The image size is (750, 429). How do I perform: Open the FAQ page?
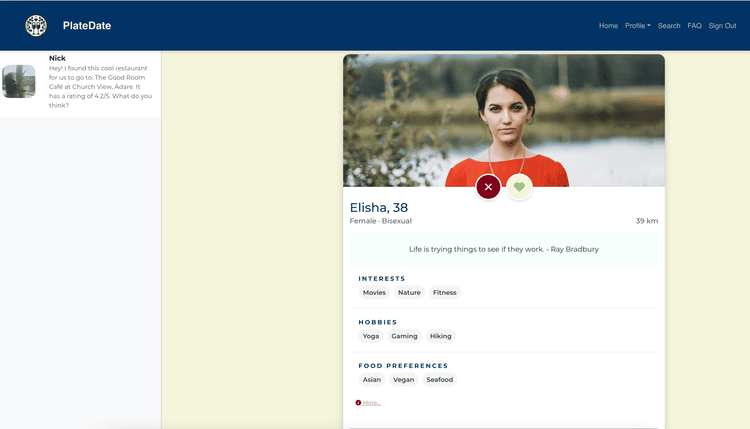pos(694,26)
